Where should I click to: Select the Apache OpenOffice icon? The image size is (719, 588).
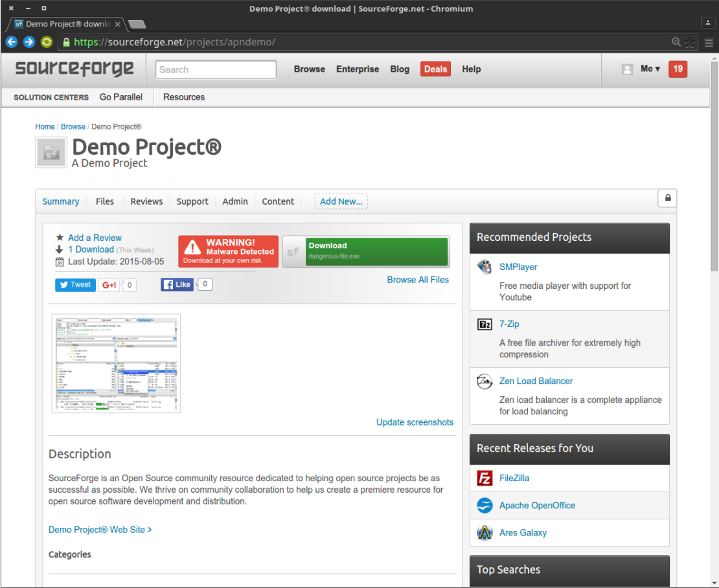(x=485, y=505)
